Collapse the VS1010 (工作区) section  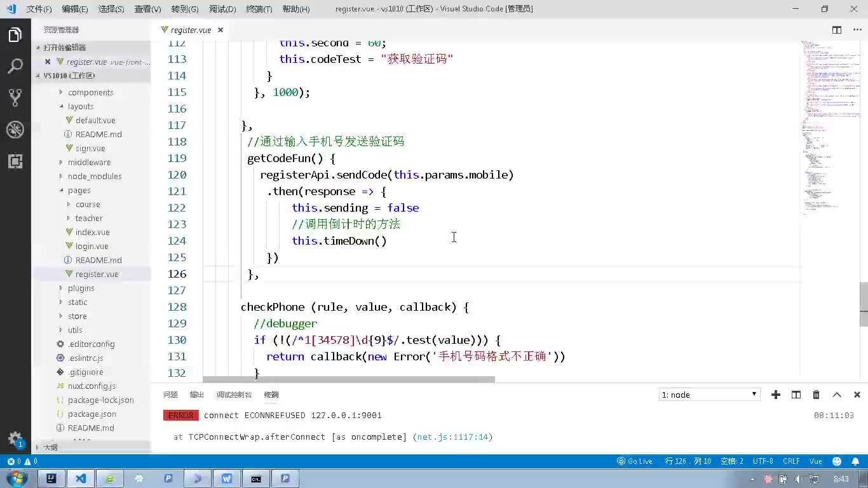click(92, 76)
